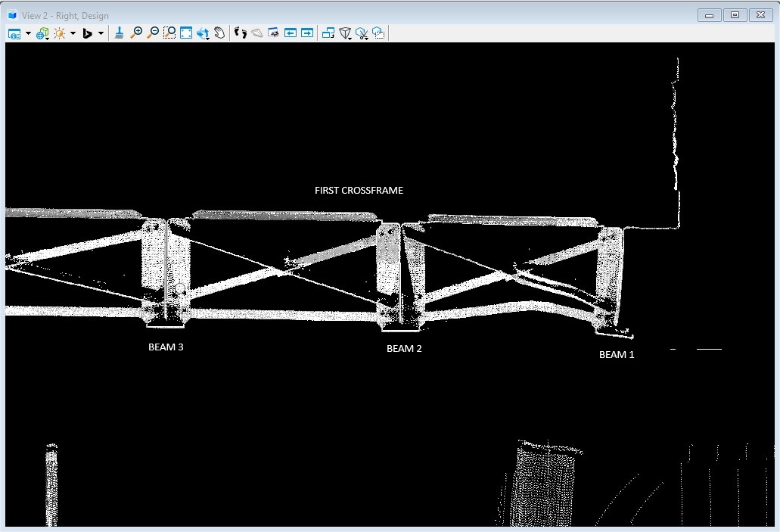The height and width of the screenshot is (532, 780).
Task: Select the Rotate View tool
Action: (203, 33)
